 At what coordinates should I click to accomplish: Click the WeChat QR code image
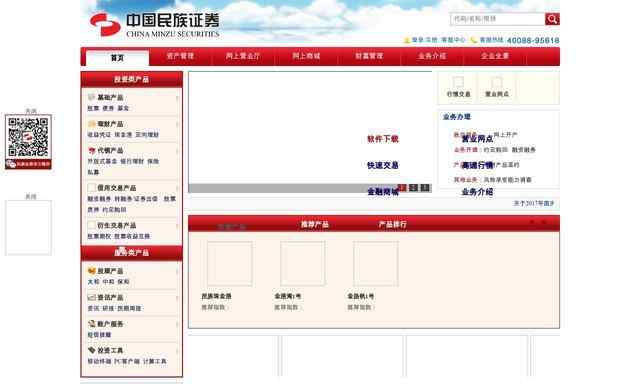(x=28, y=142)
